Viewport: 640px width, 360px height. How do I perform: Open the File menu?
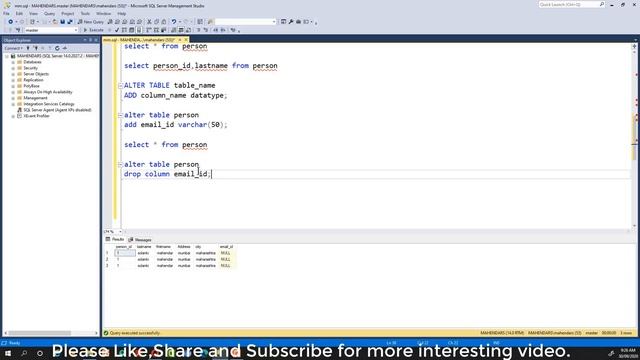pos(7,13)
